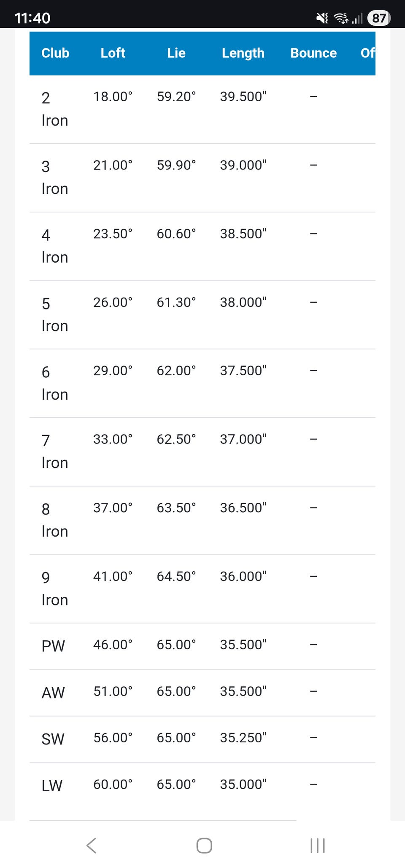The width and height of the screenshot is (405, 868).
Task: Tap the Bounce column header
Action: tap(313, 53)
